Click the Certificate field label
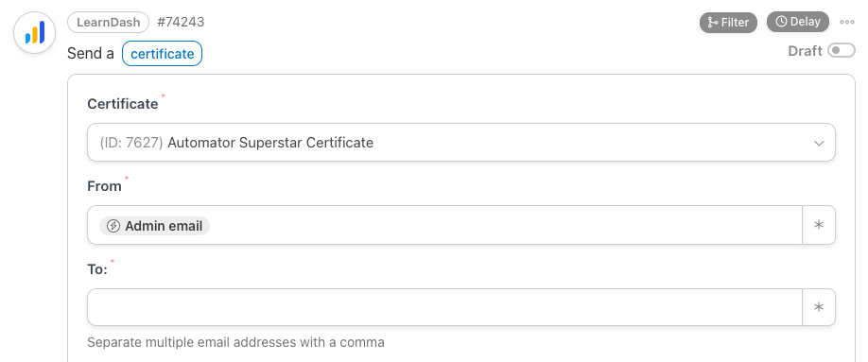Viewport: 868px width, 362px height. [x=123, y=104]
